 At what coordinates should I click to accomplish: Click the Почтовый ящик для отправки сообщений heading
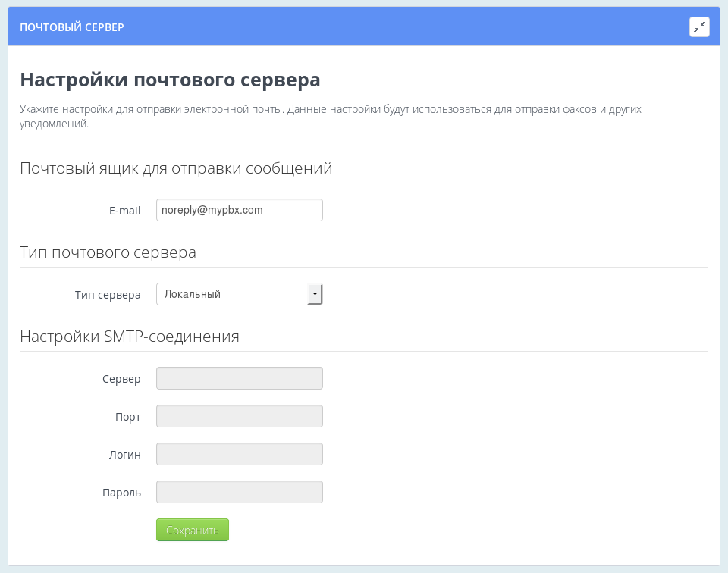175,168
